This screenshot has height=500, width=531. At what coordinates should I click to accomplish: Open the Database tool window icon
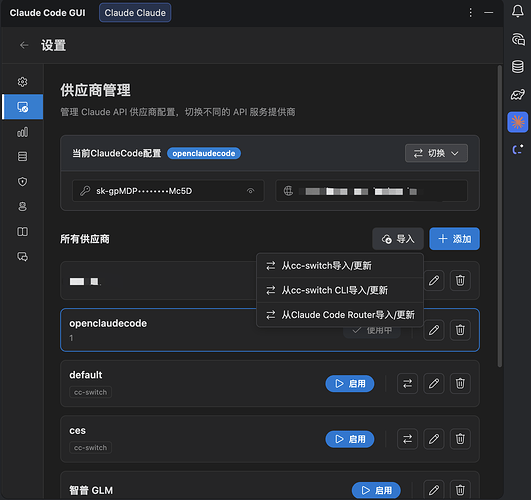[x=517, y=66]
